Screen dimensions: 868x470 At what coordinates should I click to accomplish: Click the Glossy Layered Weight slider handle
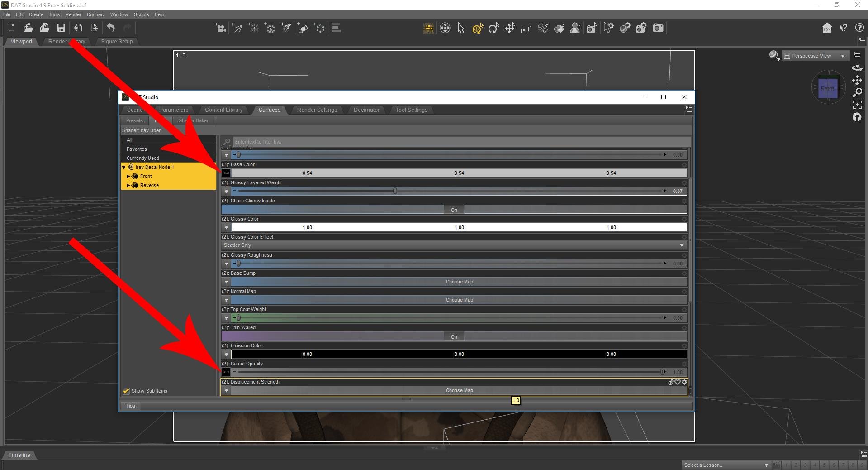(395, 191)
